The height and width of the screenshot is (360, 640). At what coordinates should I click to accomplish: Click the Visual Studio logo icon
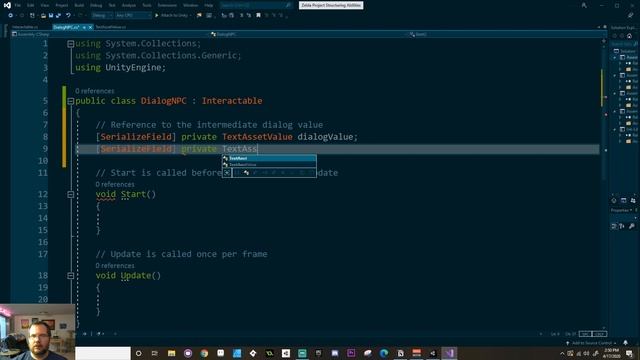point(7,5)
